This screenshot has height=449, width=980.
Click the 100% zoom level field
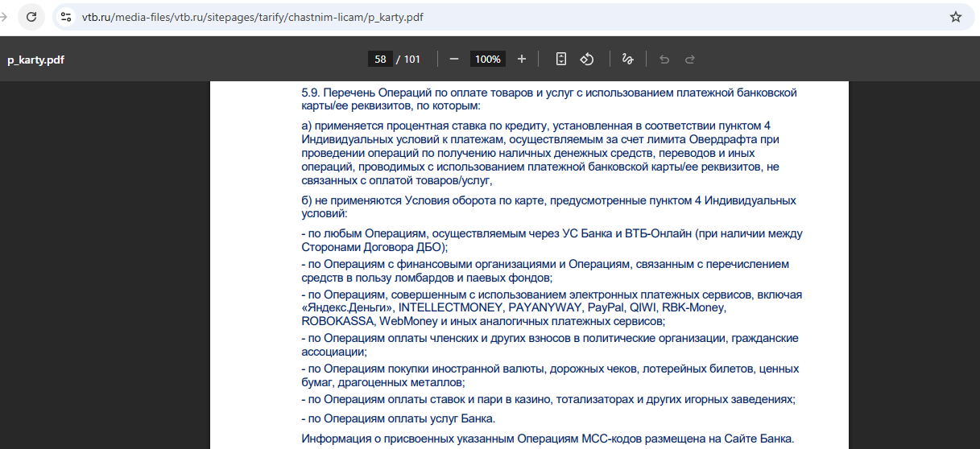[487, 59]
